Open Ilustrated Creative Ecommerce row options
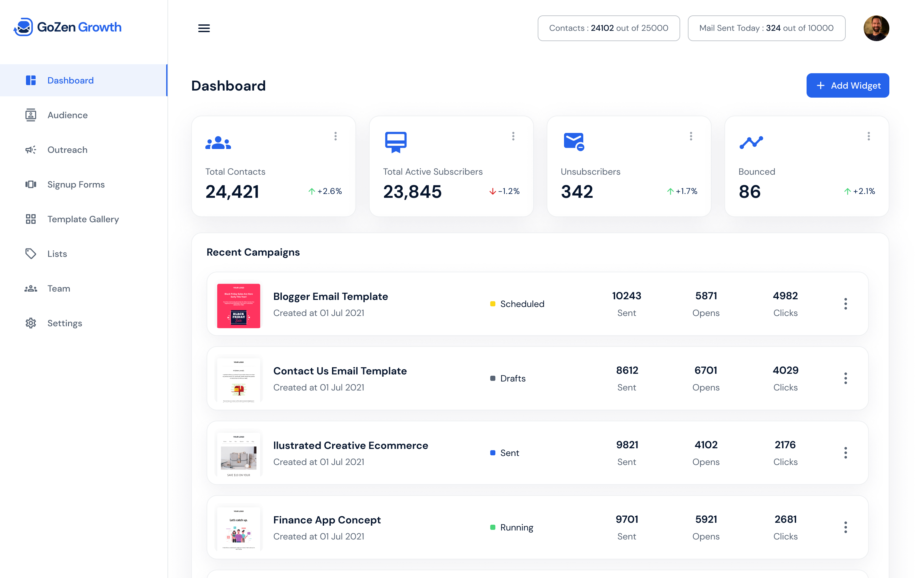Screen dimensions: 924x578 [846, 453]
